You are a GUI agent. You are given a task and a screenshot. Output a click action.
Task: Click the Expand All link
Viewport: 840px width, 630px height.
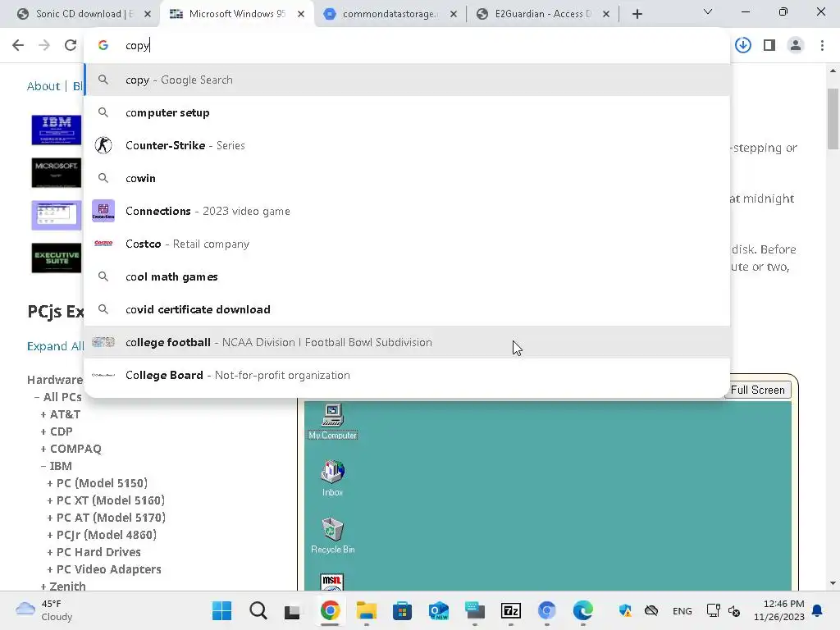point(55,346)
